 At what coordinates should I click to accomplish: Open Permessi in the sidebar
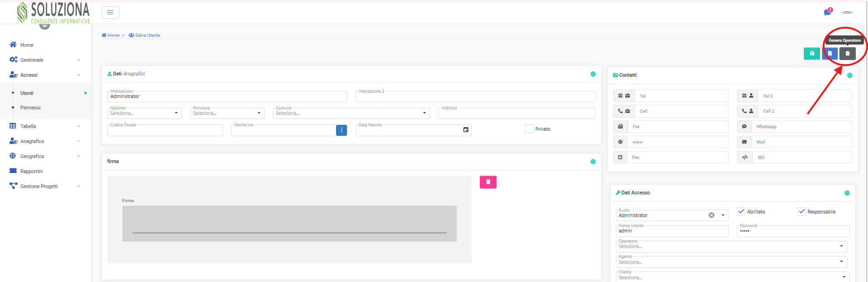pyautogui.click(x=30, y=108)
